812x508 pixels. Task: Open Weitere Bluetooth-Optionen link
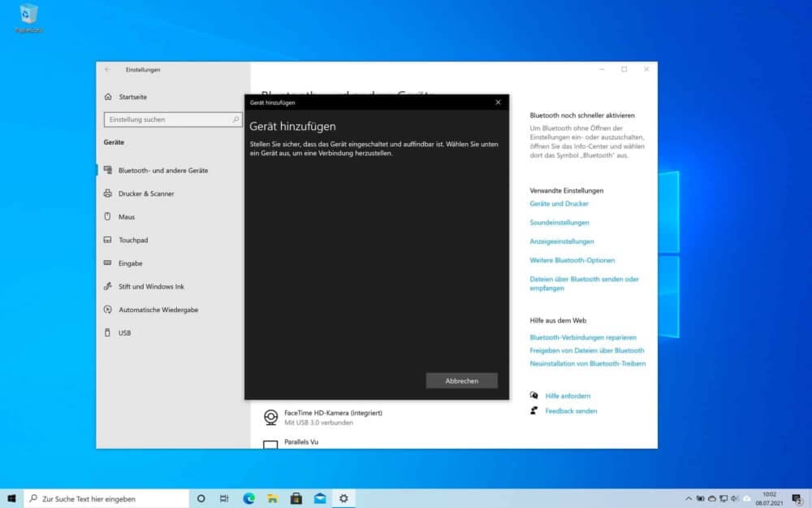coord(572,260)
